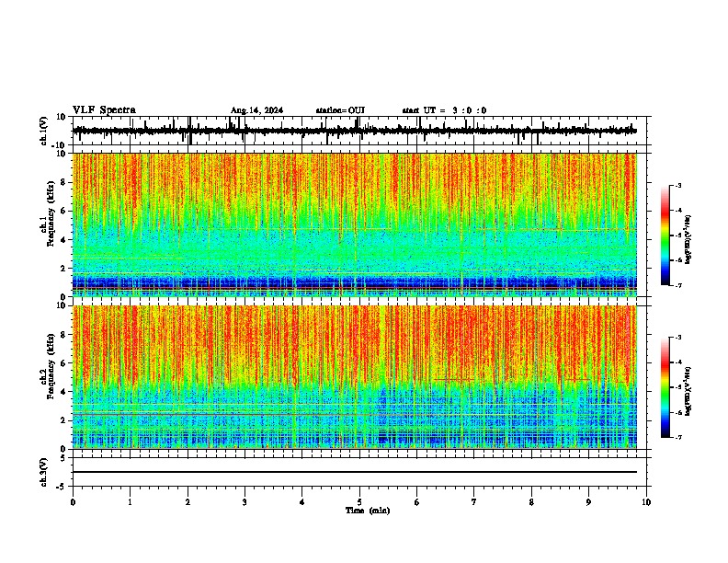This screenshot has height=563, width=728.
Task: Click the "-7" label on ch.2 color scale
Action: [678, 437]
